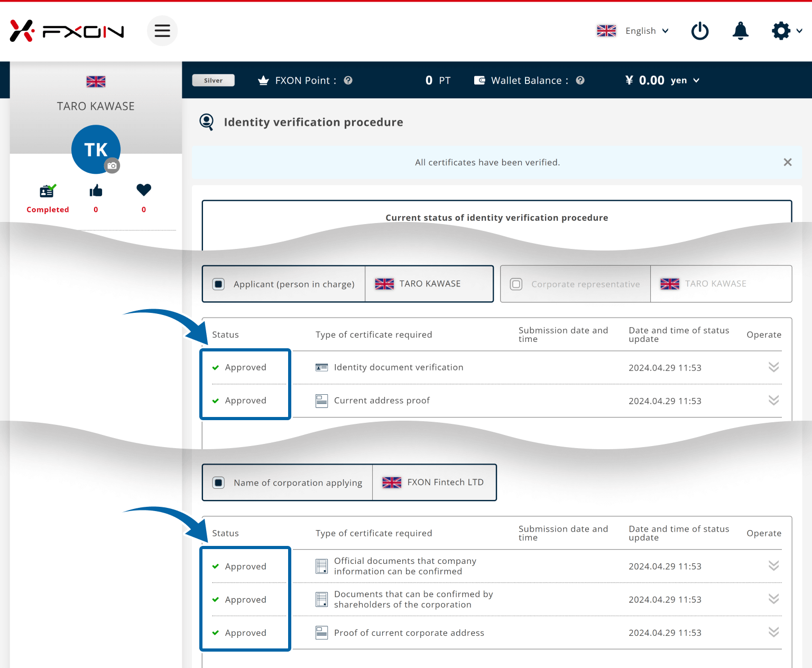Click 'Current address proof' text

click(x=382, y=401)
